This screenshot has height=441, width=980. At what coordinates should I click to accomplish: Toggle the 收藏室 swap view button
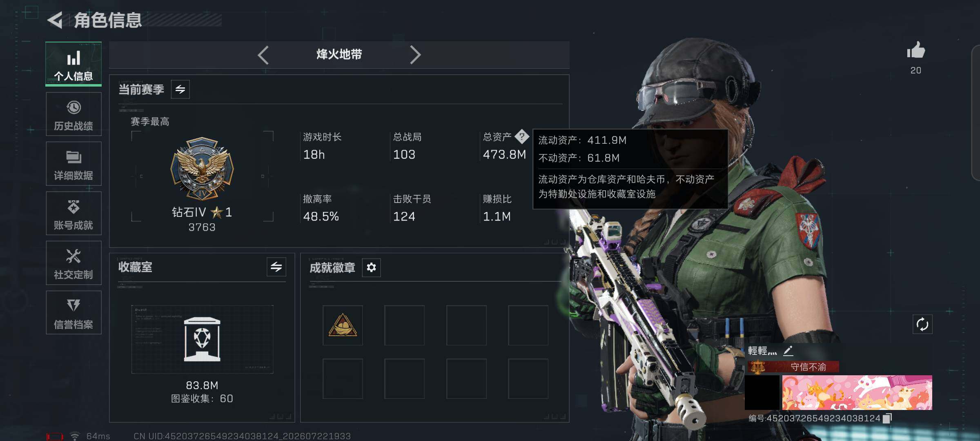(x=276, y=267)
